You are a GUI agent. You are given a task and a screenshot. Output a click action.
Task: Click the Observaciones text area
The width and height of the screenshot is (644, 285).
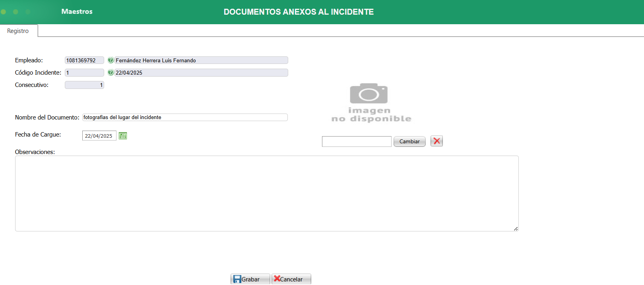click(x=267, y=193)
